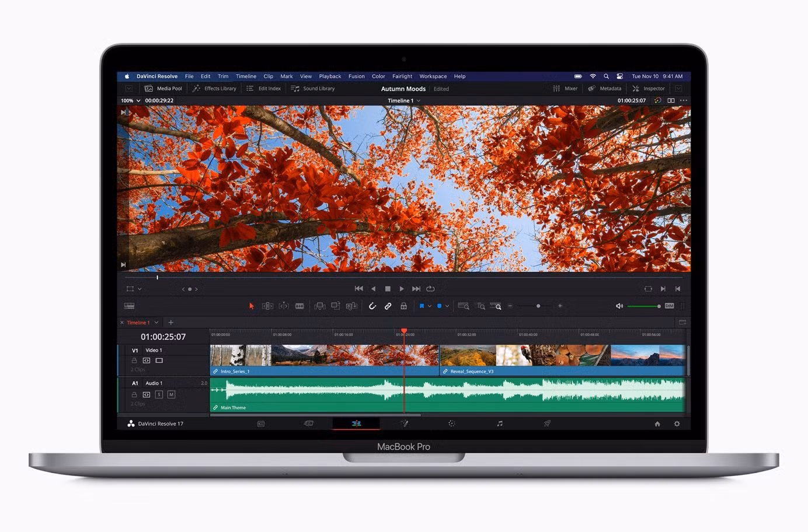Lock the Video 1 track
The height and width of the screenshot is (532, 808).
(134, 360)
